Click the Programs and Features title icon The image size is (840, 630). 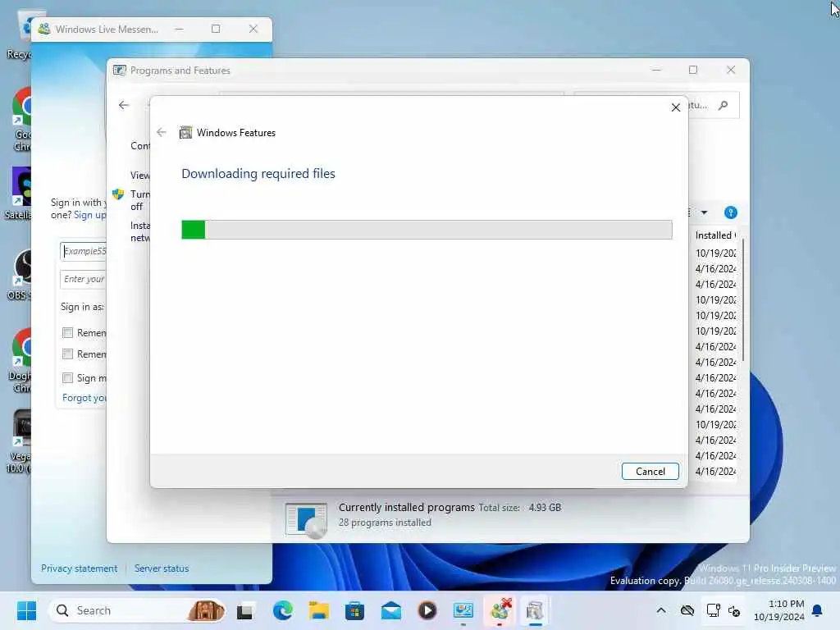click(120, 71)
